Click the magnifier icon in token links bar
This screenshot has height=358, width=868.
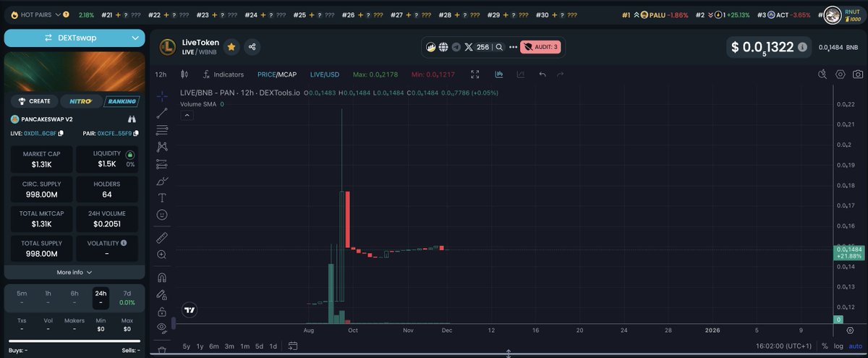click(x=499, y=47)
